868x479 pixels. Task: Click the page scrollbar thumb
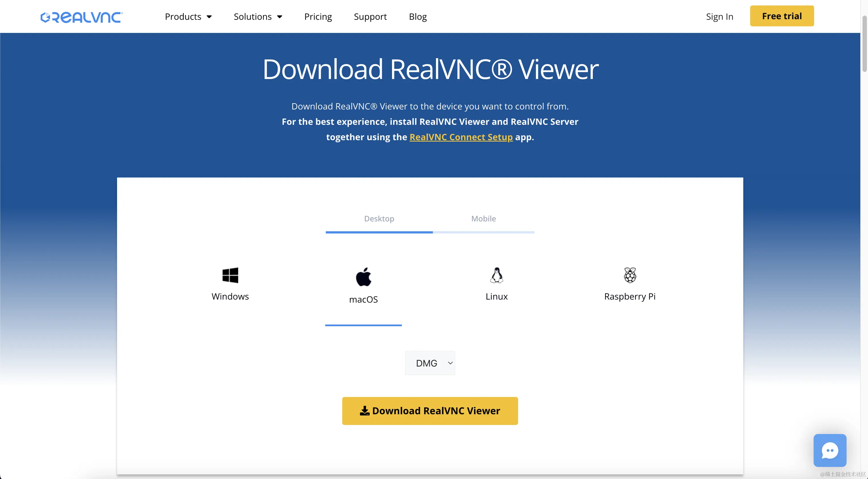pos(864,44)
